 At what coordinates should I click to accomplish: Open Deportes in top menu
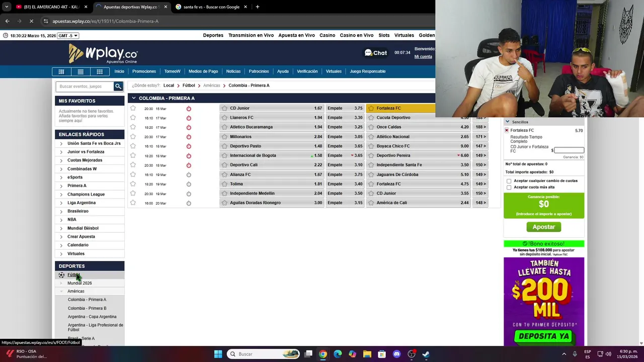[x=213, y=35]
